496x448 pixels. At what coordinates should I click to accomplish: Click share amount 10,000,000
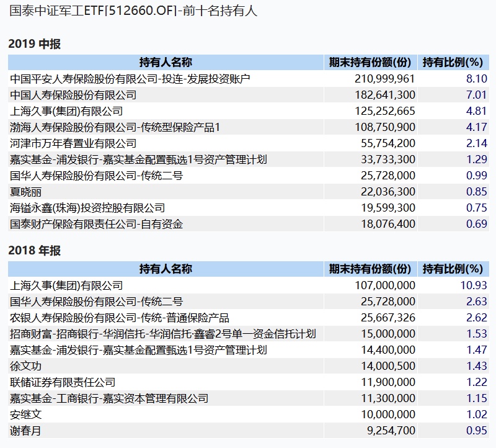388,414
